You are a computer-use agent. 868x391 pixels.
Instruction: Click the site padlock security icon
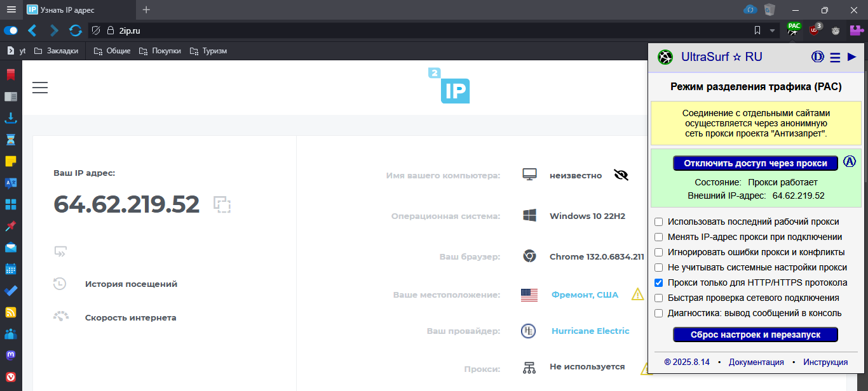pyautogui.click(x=110, y=30)
